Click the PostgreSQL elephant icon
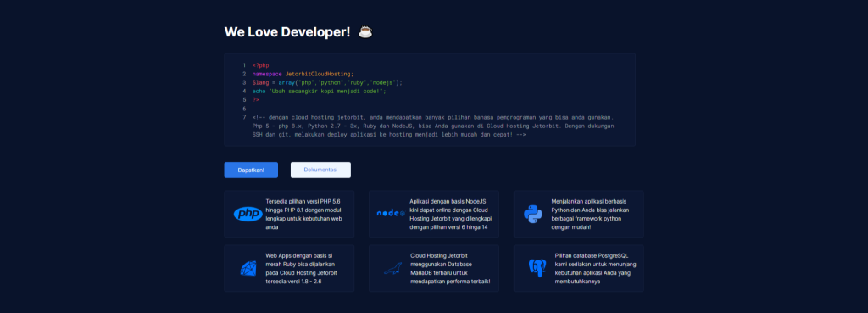The height and width of the screenshot is (313, 868). 537,268
